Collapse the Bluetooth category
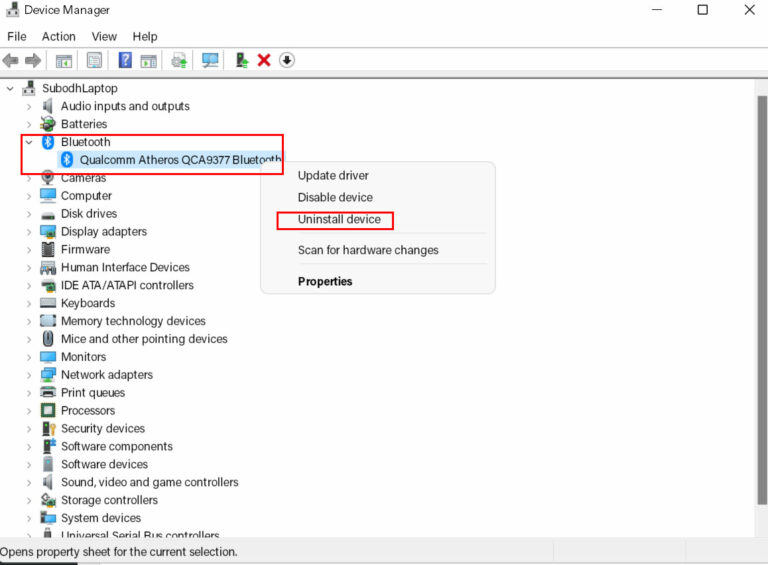 (29, 142)
